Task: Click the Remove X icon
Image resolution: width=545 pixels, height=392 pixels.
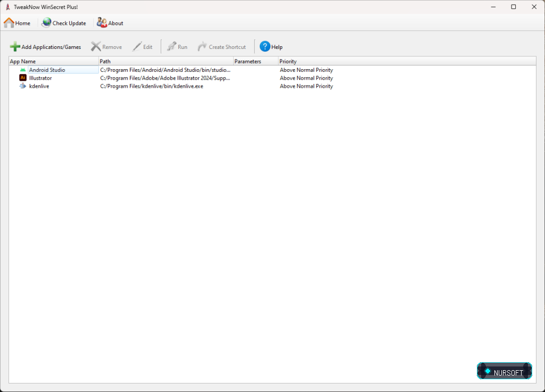Action: tap(96, 46)
